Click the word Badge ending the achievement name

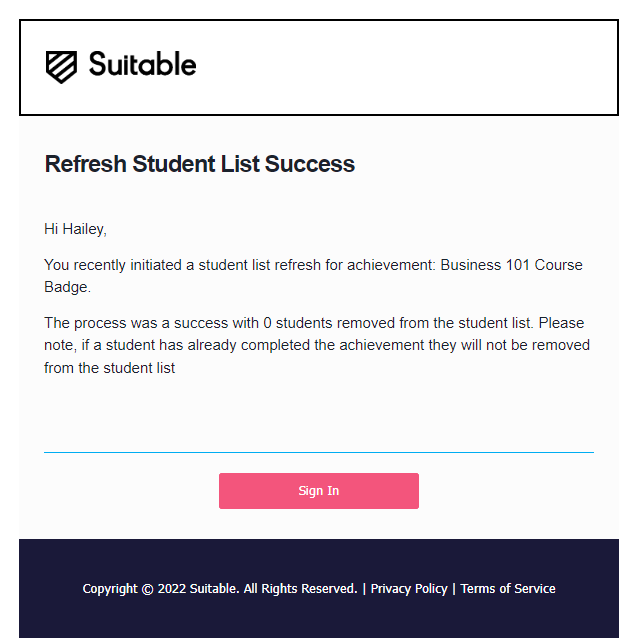(x=67, y=287)
